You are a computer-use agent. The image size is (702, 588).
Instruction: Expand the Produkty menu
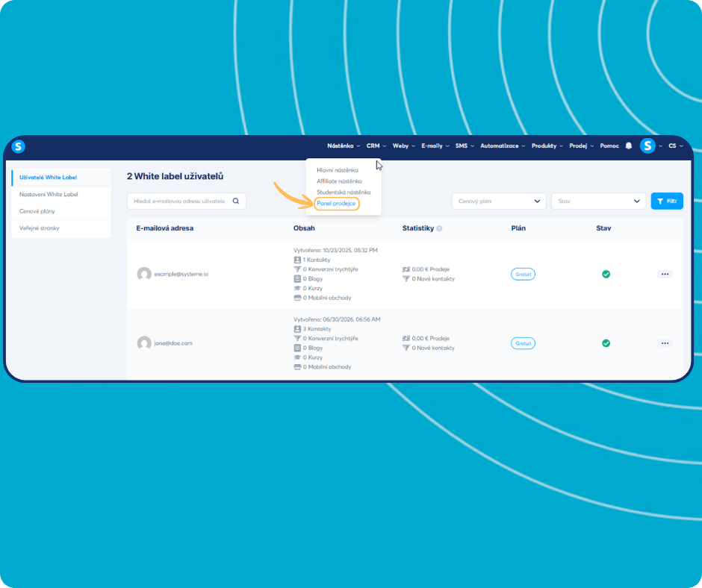[547, 146]
